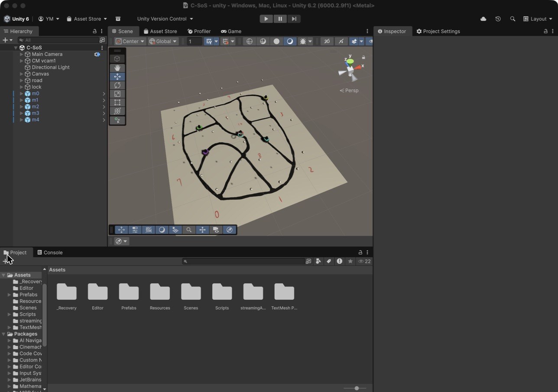The height and width of the screenshot is (392, 558).
Task: Click search by label tag icon
Action: 329,261
